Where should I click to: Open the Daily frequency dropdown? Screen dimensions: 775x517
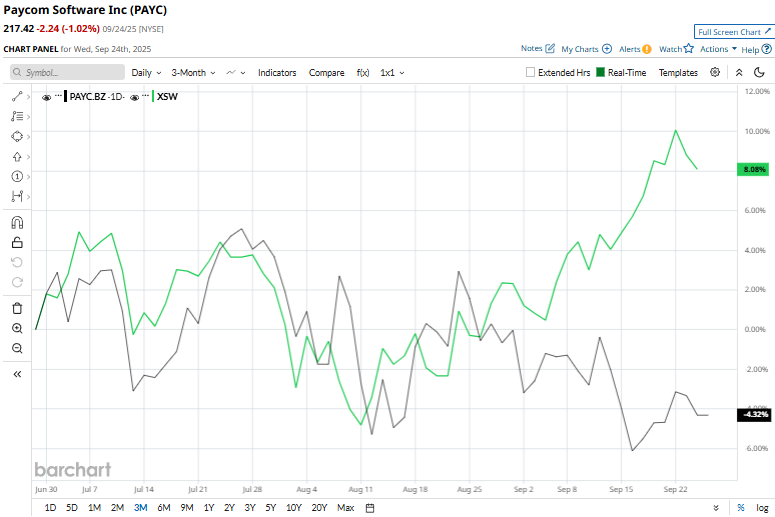point(146,73)
